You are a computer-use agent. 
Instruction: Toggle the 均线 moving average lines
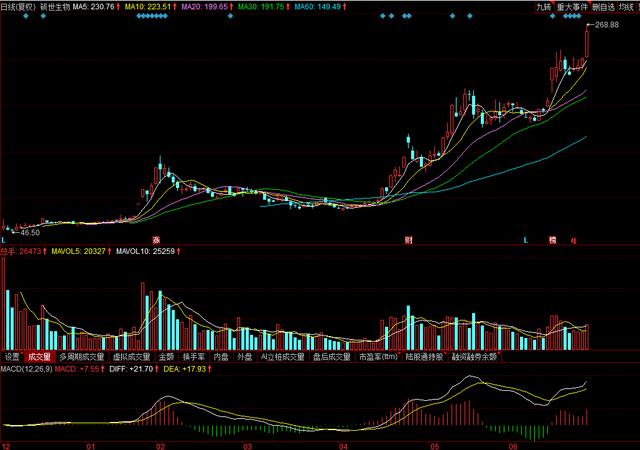(627, 6)
